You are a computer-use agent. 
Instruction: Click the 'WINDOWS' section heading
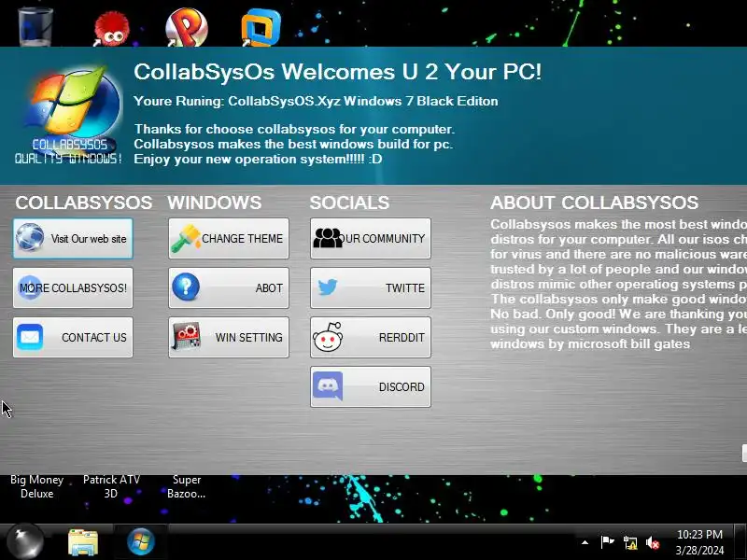(x=215, y=203)
